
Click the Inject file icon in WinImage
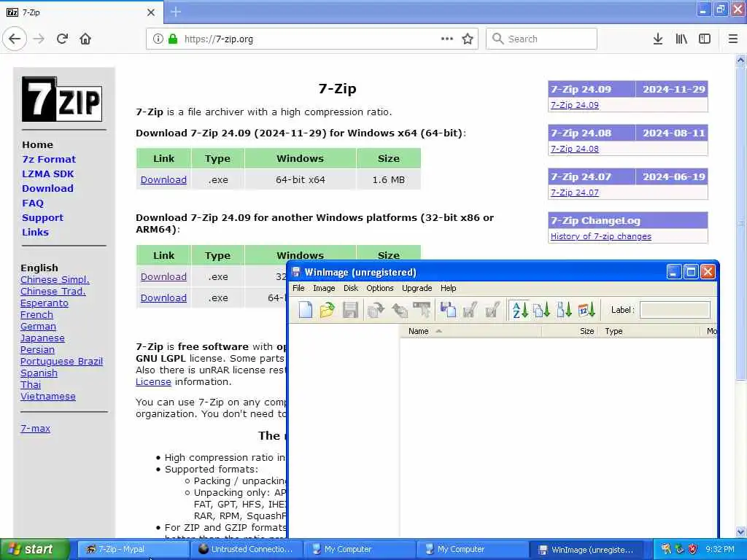(x=470, y=310)
